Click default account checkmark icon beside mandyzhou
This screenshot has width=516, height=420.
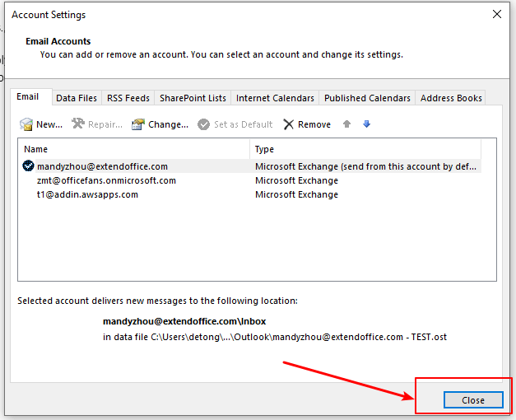point(30,166)
